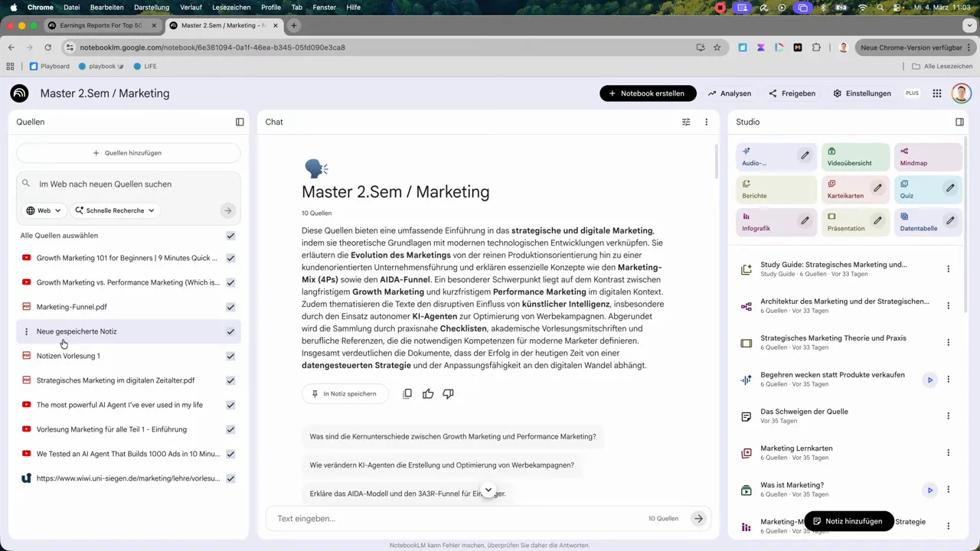Image resolution: width=980 pixels, height=551 pixels.
Task: Uncheck the source 'Marketing-Funnel.pdf'
Action: 230,307
